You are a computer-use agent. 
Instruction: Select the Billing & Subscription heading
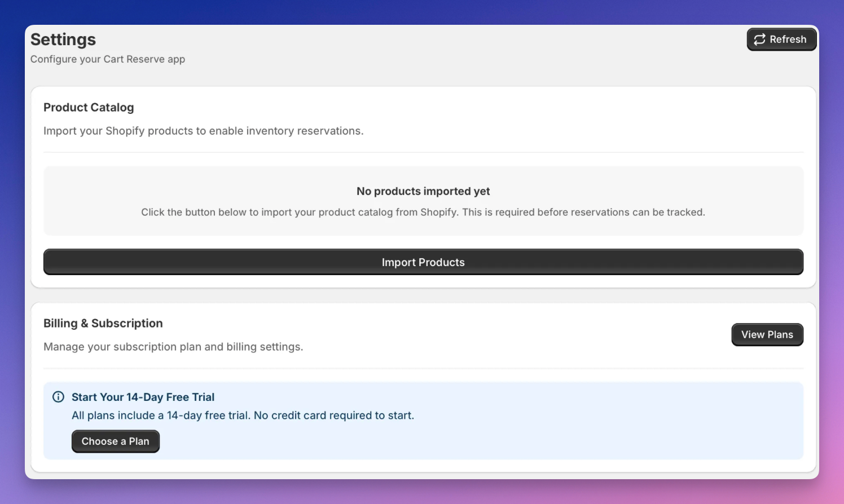103,324
